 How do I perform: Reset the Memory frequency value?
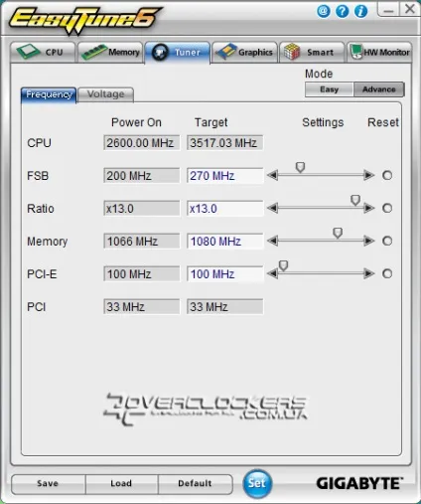click(387, 241)
